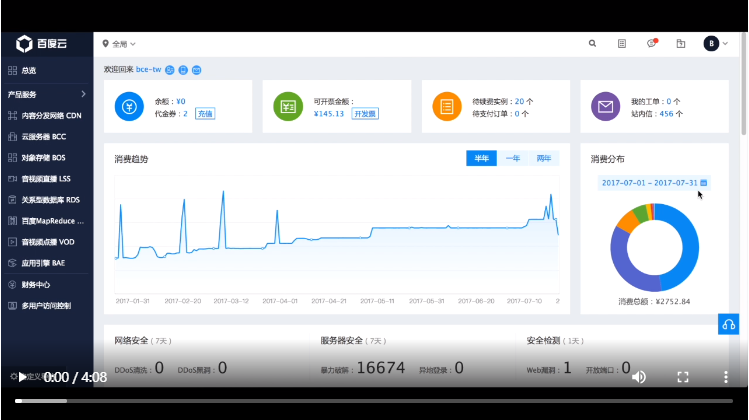Image resolution: width=749 pixels, height=420 pixels.
Task: Click the green invoice icon
Action: point(288,107)
